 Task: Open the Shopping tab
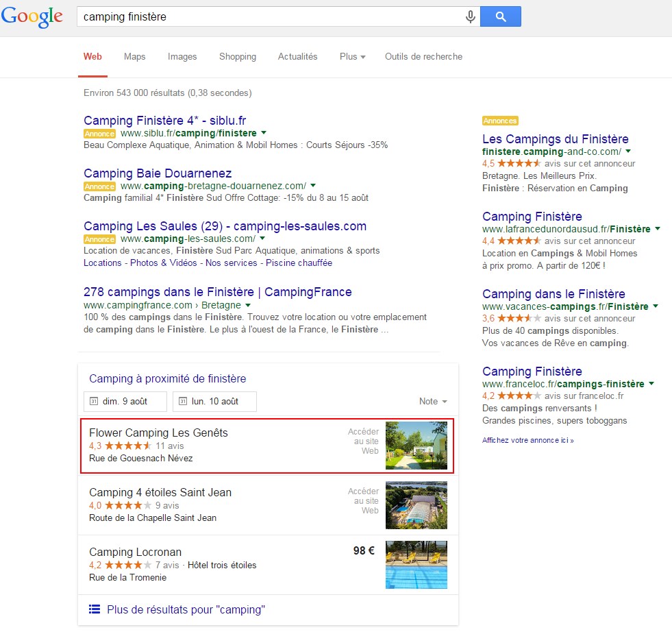[238, 57]
